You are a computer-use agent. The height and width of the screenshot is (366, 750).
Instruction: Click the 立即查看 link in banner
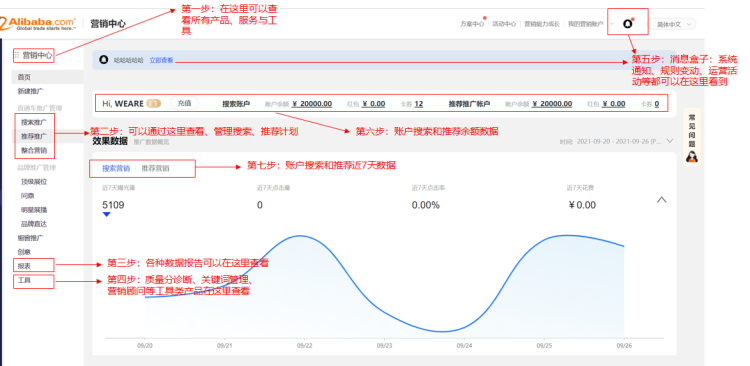point(161,60)
